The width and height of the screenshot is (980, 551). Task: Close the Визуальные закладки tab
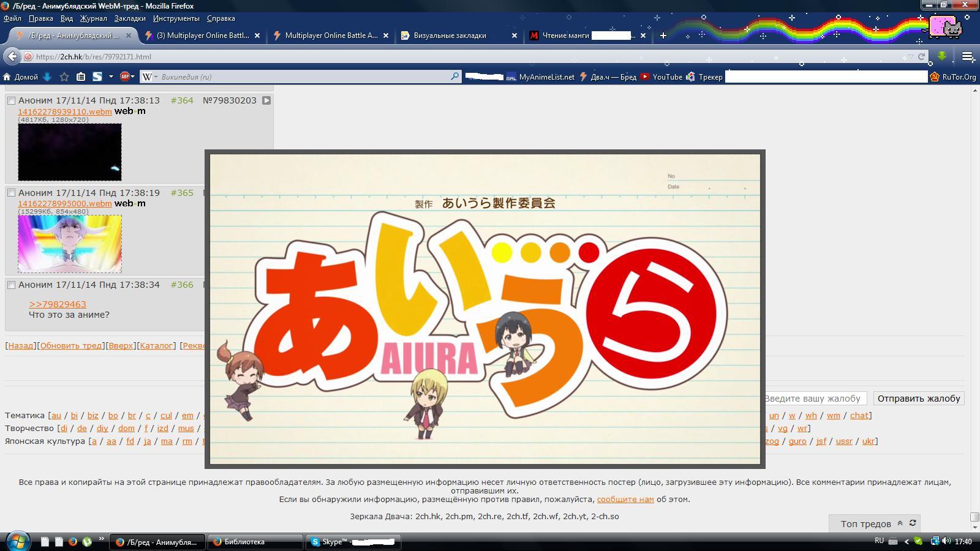[514, 36]
